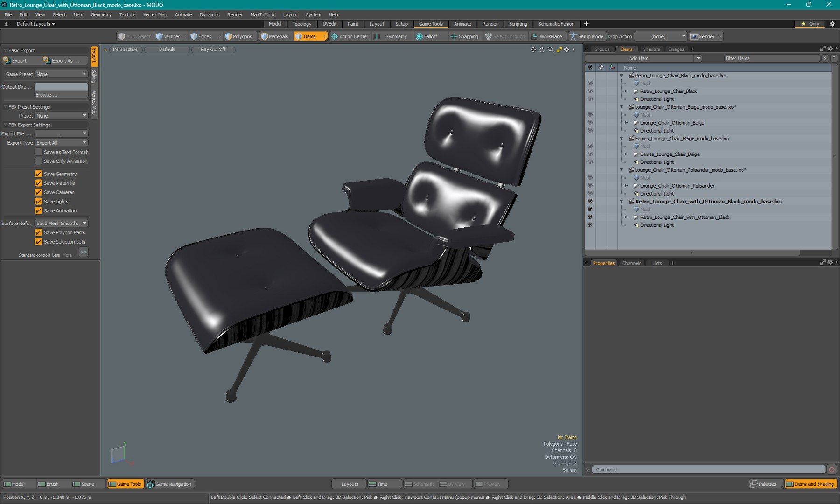This screenshot has width=840, height=504.
Task: Click the Render F9 button
Action: tap(707, 36)
